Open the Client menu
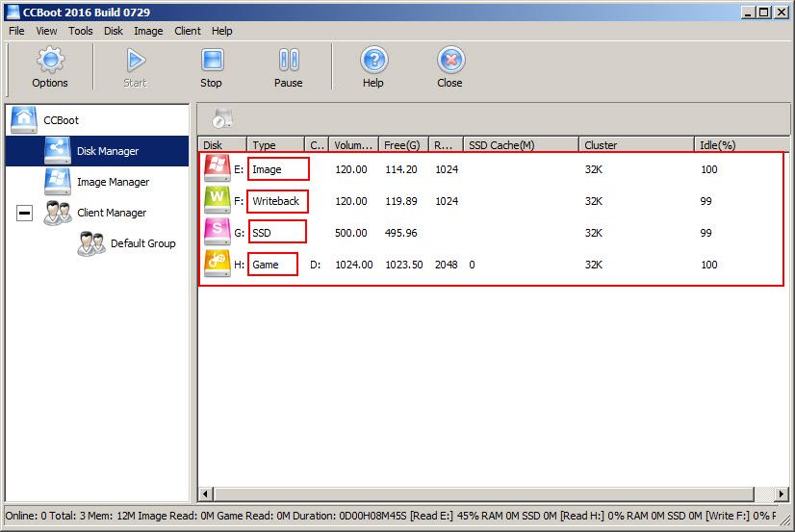795x532 pixels. tap(188, 31)
